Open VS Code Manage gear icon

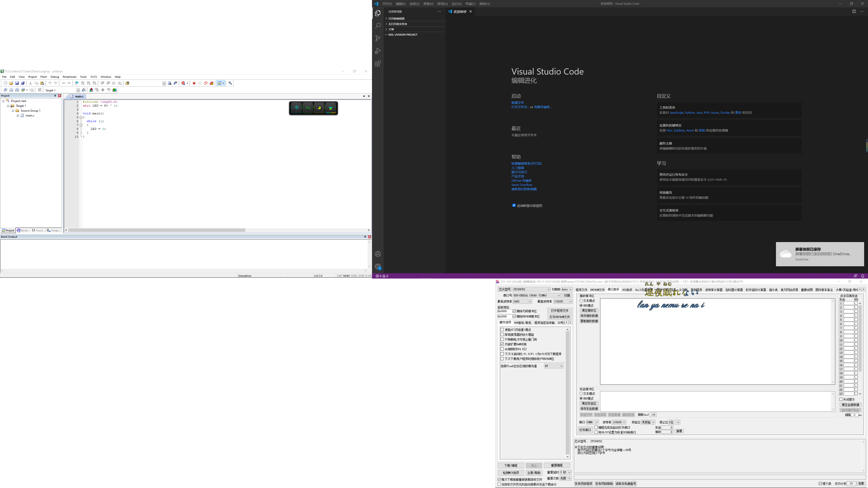pyautogui.click(x=378, y=266)
